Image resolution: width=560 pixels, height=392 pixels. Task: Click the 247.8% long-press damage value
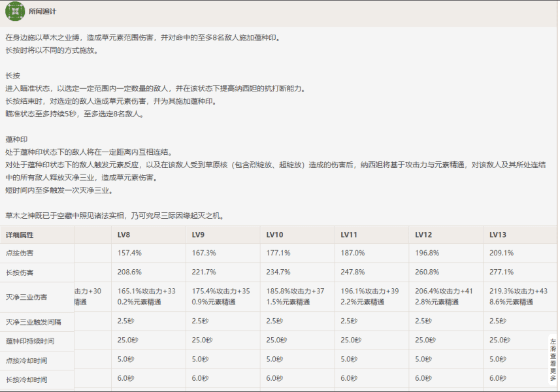pyautogui.click(x=352, y=272)
